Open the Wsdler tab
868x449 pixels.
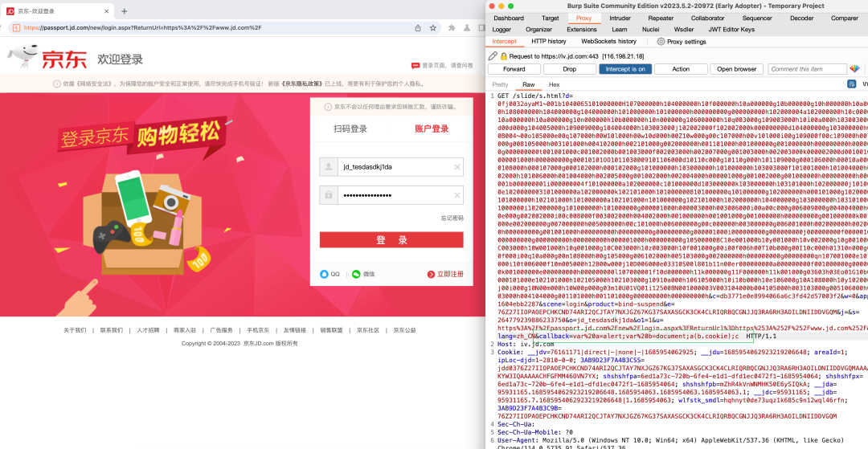click(x=684, y=29)
